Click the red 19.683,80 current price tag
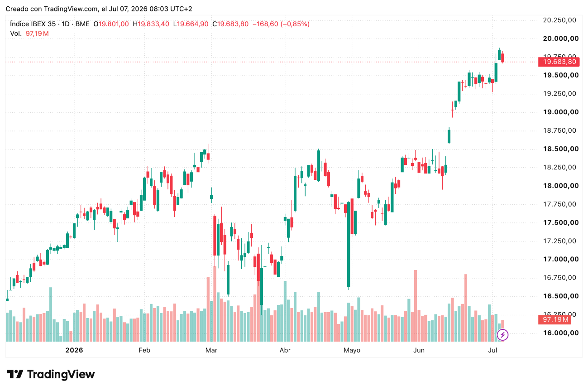Screen dimensions: 588x391 pyautogui.click(x=559, y=62)
